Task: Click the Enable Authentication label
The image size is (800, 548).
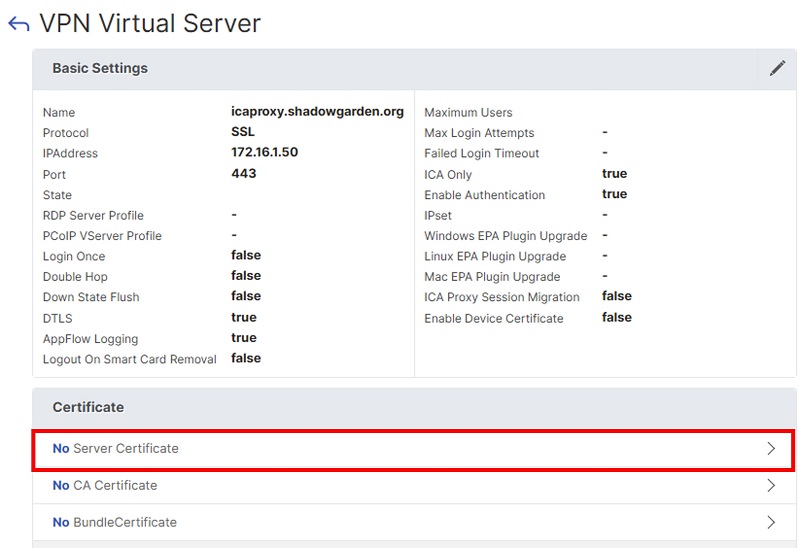Action: (x=484, y=195)
